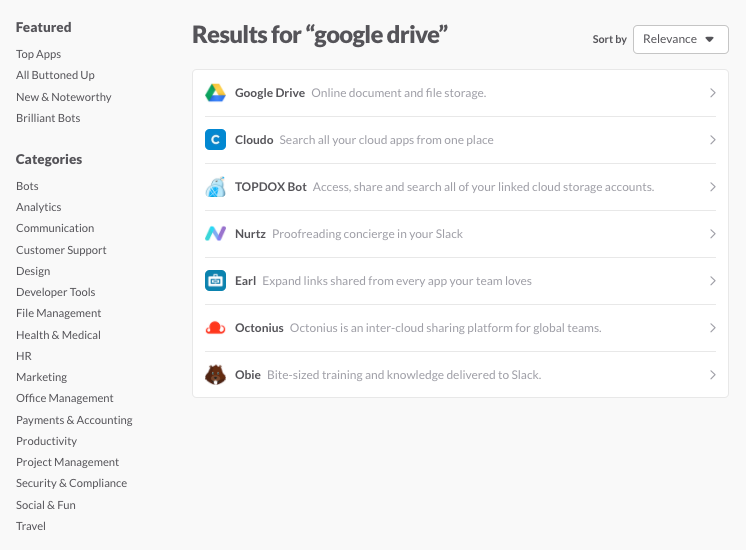Screen dimensions: 746x550
Task: Browse the Health & Medical category
Action: [x=59, y=335]
